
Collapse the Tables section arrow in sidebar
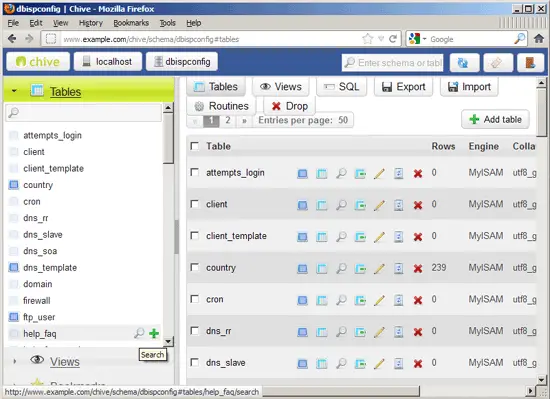14,91
